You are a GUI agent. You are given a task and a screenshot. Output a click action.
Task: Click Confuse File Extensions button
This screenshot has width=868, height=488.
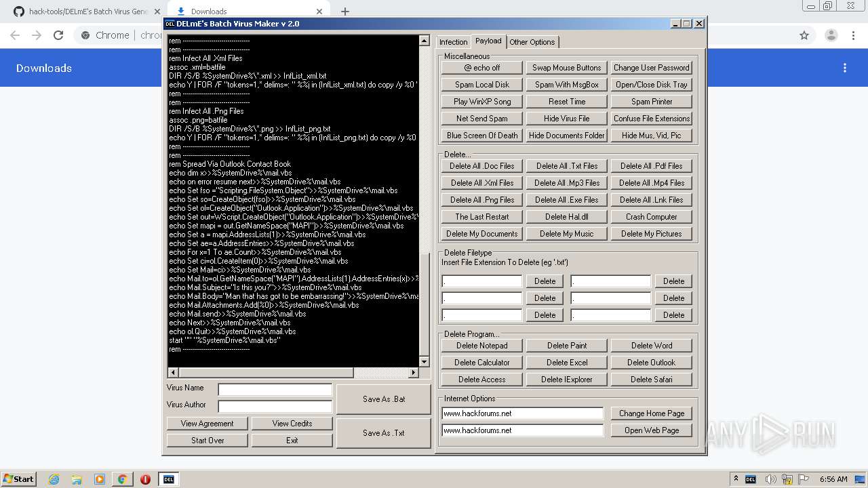click(652, 119)
